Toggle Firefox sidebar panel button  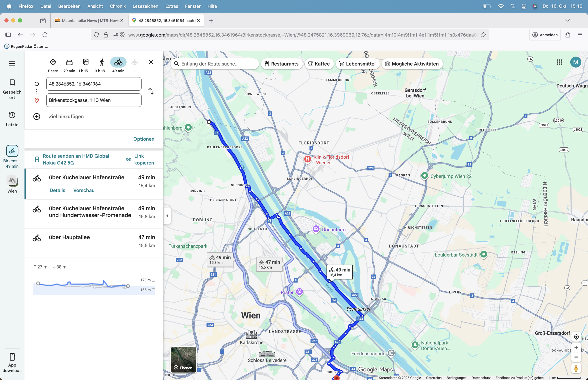coord(8,35)
